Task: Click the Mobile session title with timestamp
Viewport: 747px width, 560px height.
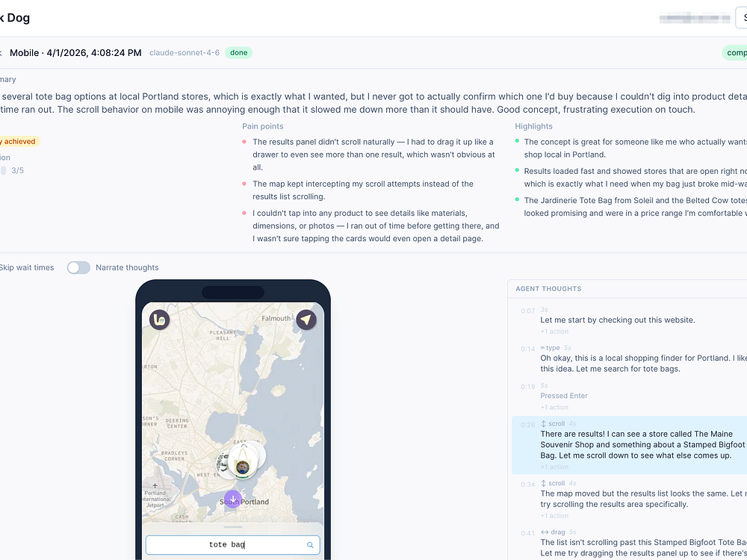Action: pos(75,53)
